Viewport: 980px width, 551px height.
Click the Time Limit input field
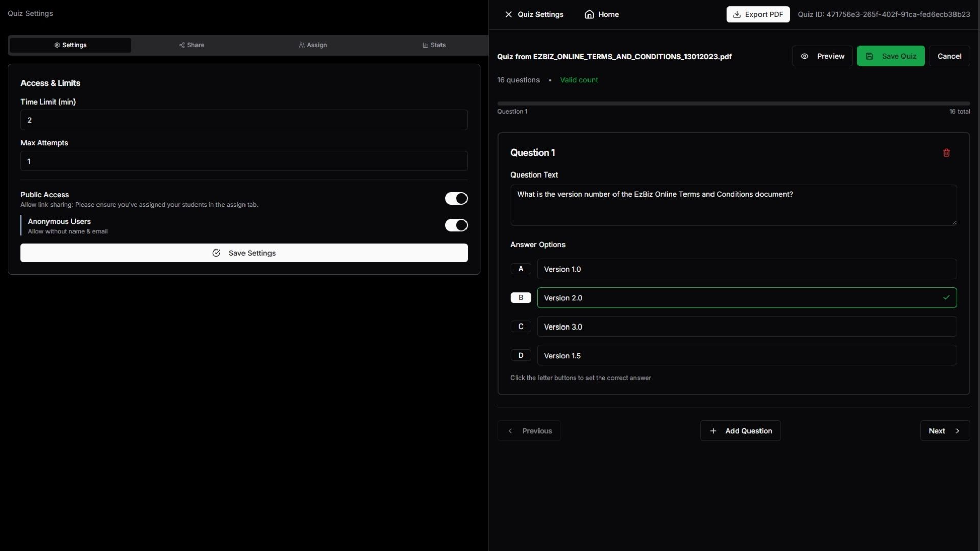[x=244, y=120]
